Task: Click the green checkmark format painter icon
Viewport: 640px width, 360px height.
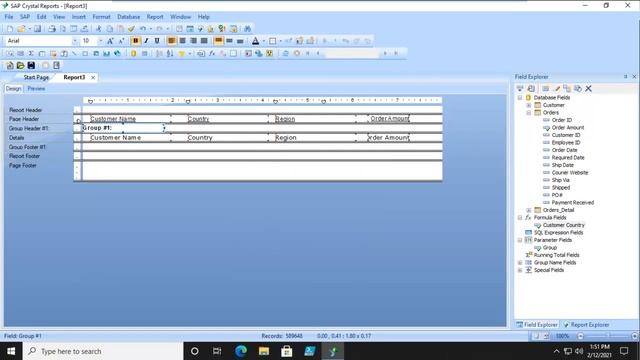Action: click(x=131, y=29)
